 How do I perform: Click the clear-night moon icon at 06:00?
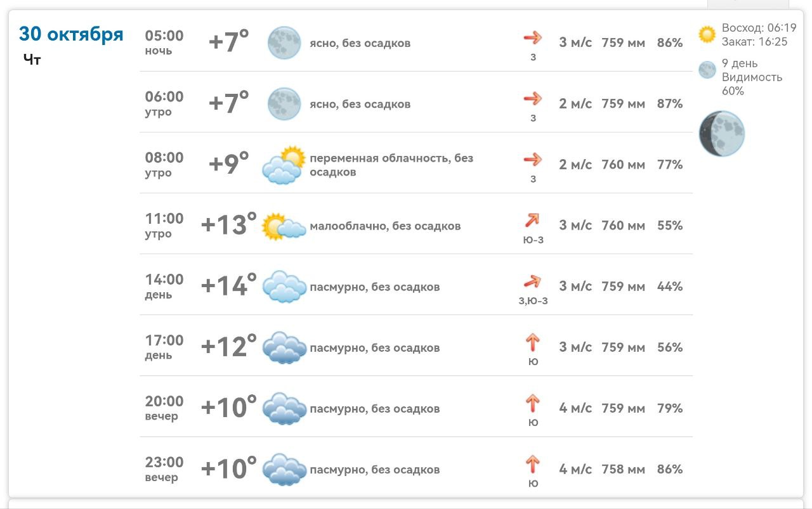click(x=284, y=103)
